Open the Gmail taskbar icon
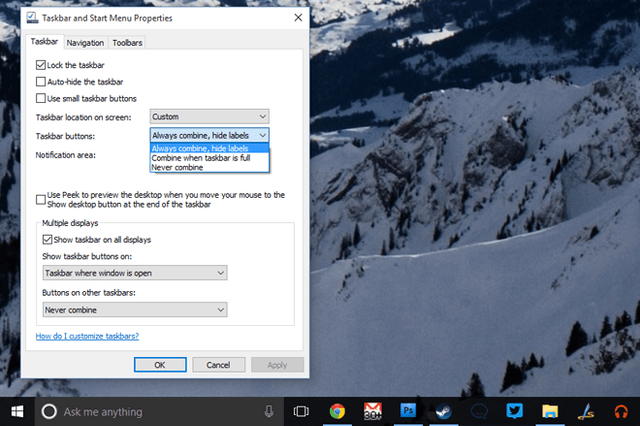640x426 pixels. (372, 411)
